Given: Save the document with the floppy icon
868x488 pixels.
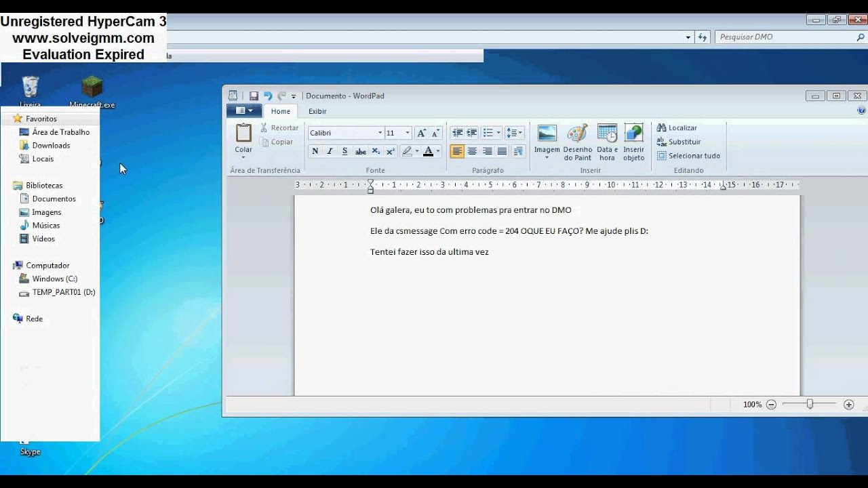Looking at the screenshot, I should [254, 96].
